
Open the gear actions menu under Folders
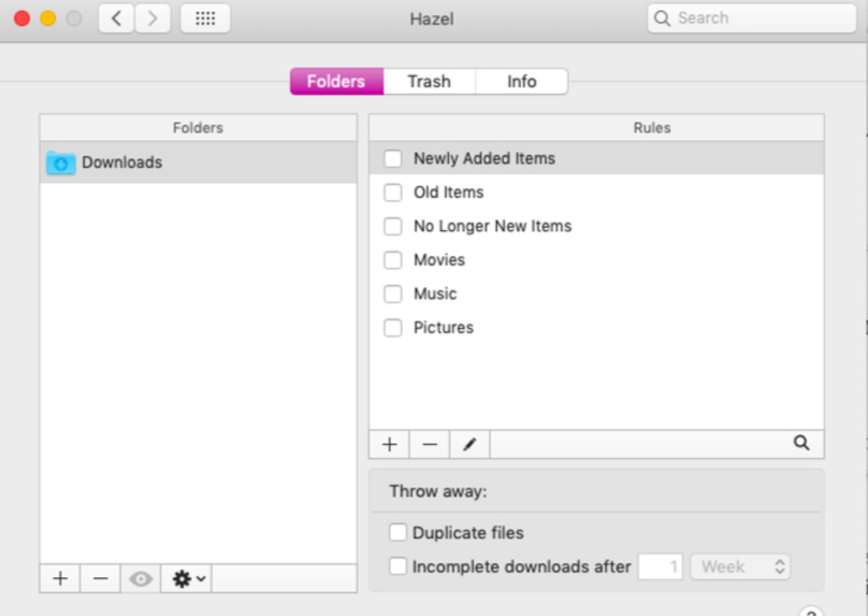186,579
